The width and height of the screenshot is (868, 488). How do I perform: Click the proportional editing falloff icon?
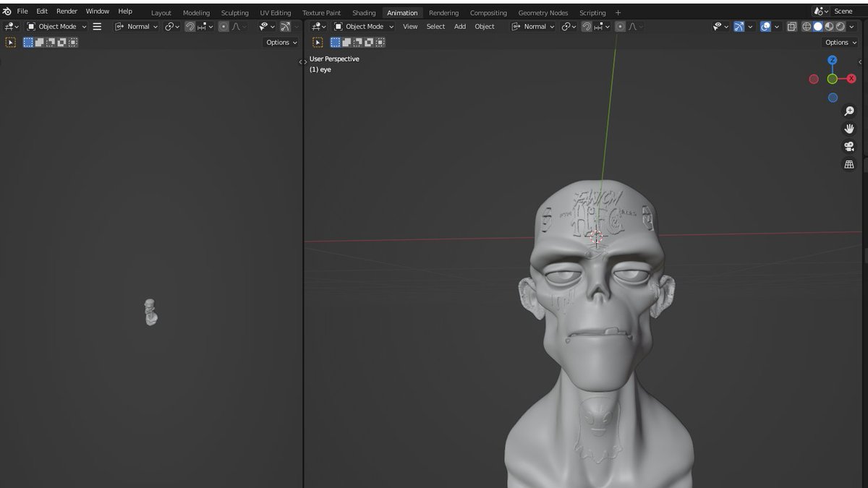coord(631,26)
